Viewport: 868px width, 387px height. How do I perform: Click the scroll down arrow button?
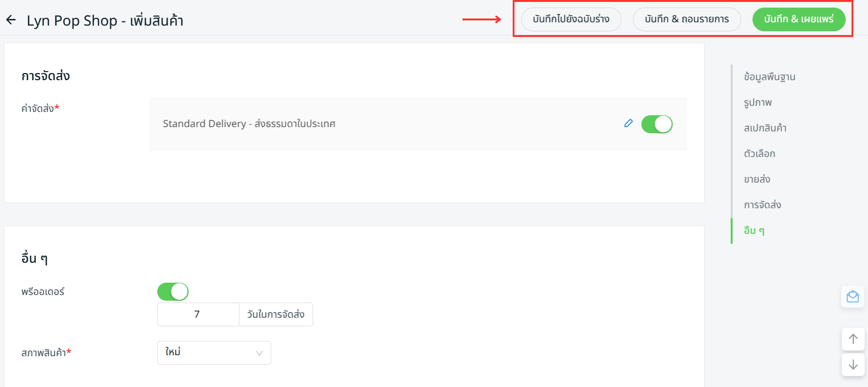tap(853, 365)
